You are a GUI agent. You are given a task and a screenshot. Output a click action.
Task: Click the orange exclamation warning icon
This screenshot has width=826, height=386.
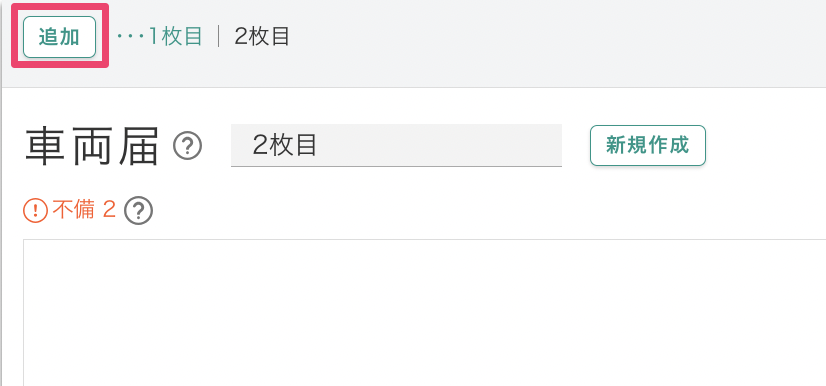point(35,211)
